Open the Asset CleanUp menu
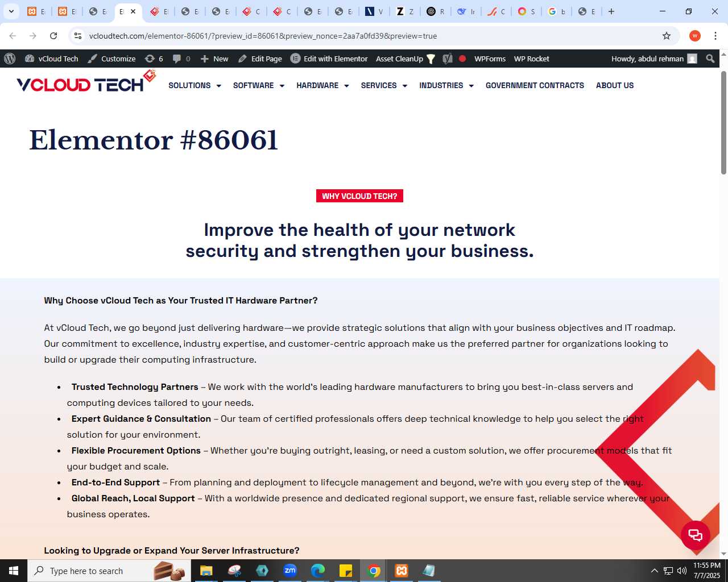This screenshot has width=728, height=582. click(406, 59)
